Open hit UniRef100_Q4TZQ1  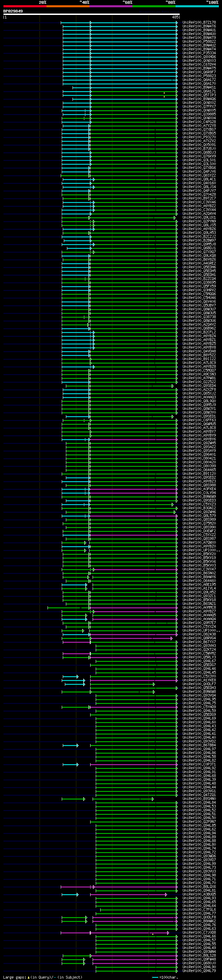(199, 795)
